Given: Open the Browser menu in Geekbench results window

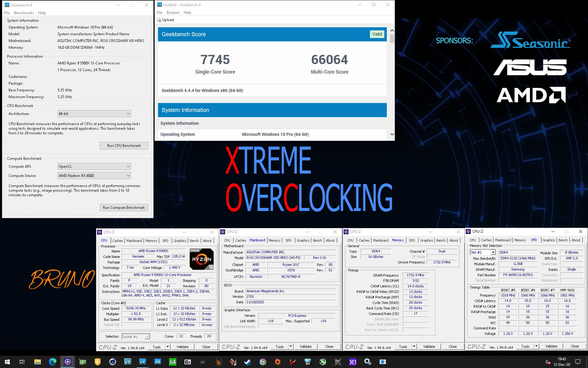Looking at the screenshot, I should 173,13.
